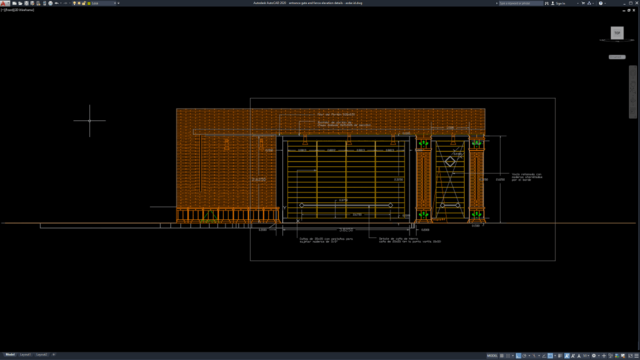Expand object snap options dropdown arrow

[555, 356]
